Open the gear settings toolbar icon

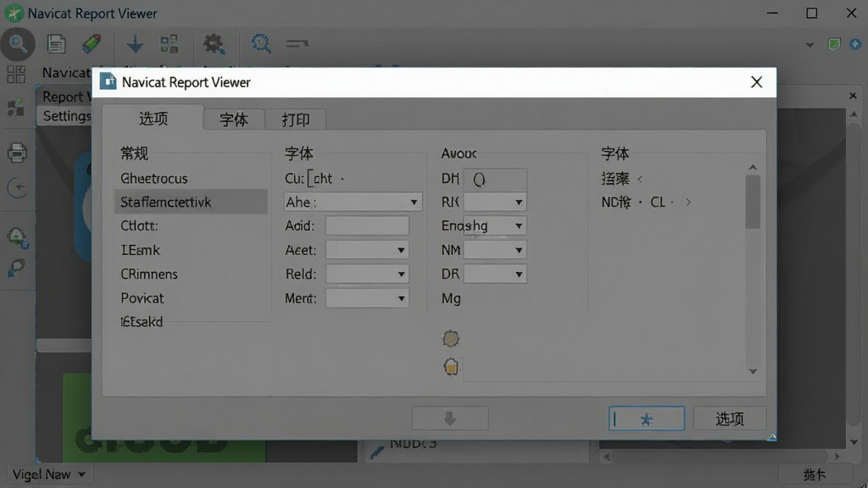214,44
